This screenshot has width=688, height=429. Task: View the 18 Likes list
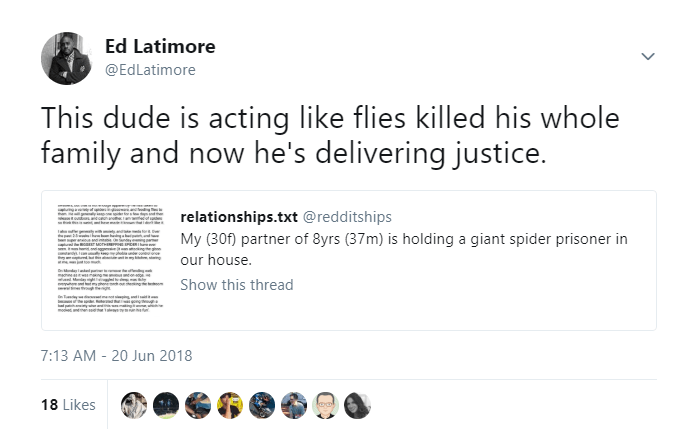point(68,404)
